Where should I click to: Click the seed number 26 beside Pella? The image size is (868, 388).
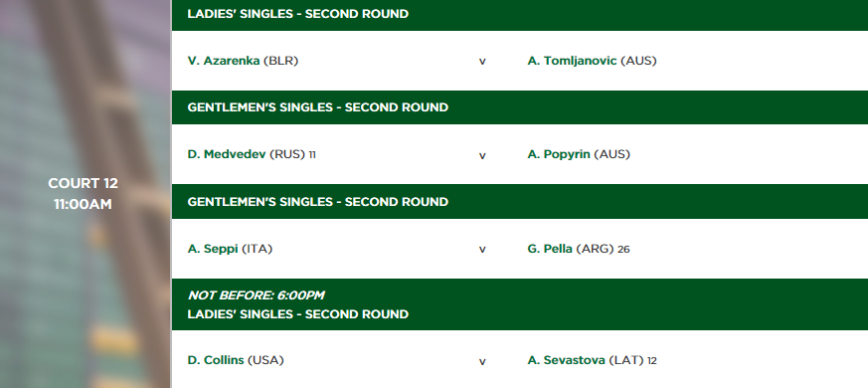[x=623, y=250]
